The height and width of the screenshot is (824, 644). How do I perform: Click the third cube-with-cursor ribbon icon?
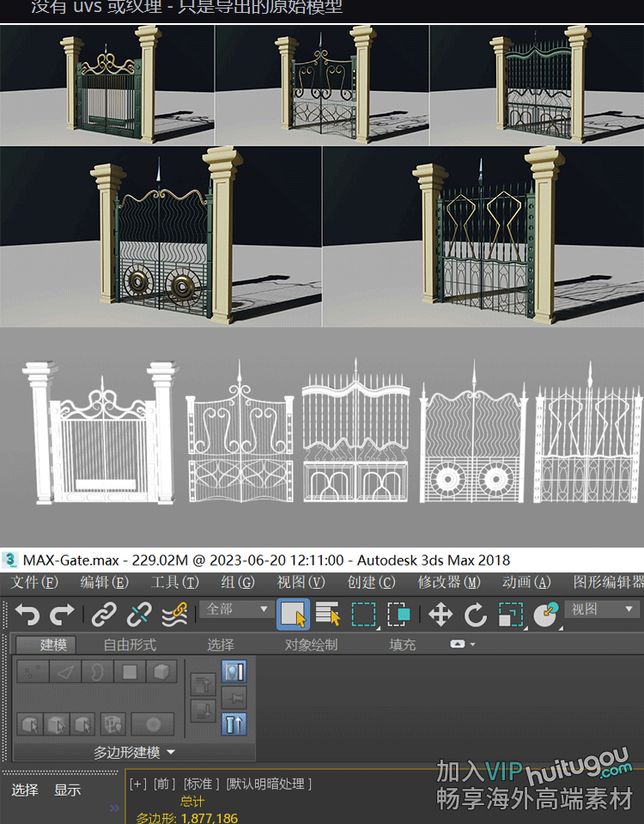[82, 724]
